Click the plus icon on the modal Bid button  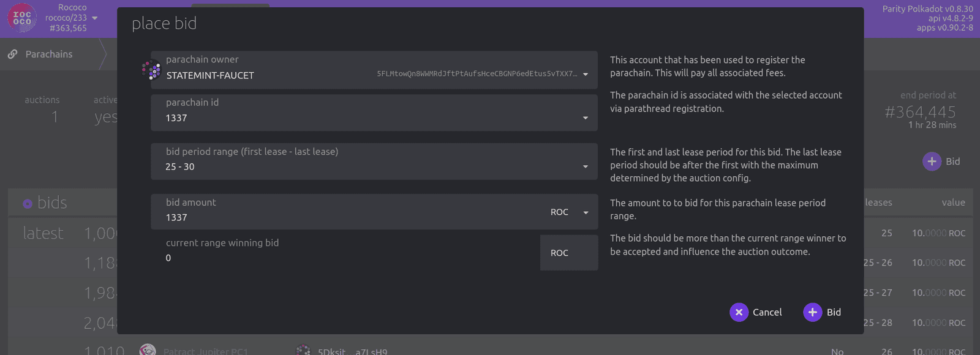point(812,312)
